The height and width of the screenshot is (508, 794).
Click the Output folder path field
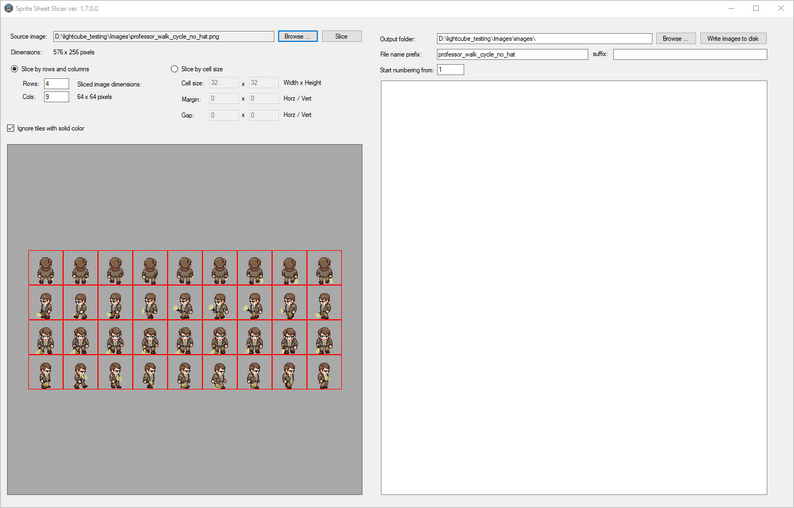(544, 38)
